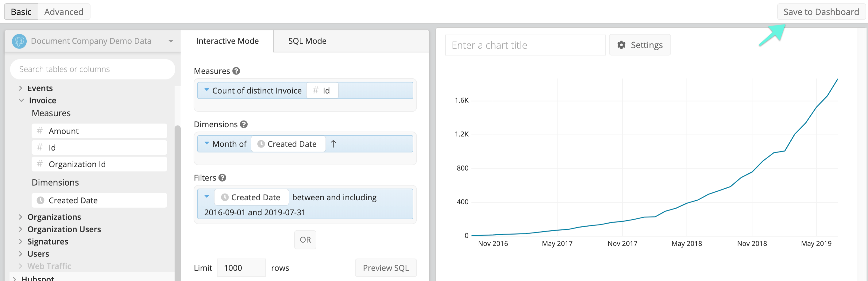Click the hash icon beside Organization Id

coord(40,164)
